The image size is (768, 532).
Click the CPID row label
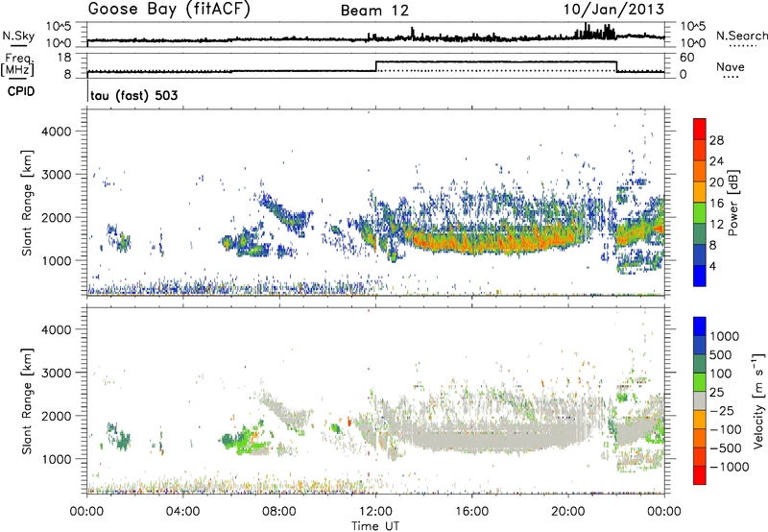(21, 91)
